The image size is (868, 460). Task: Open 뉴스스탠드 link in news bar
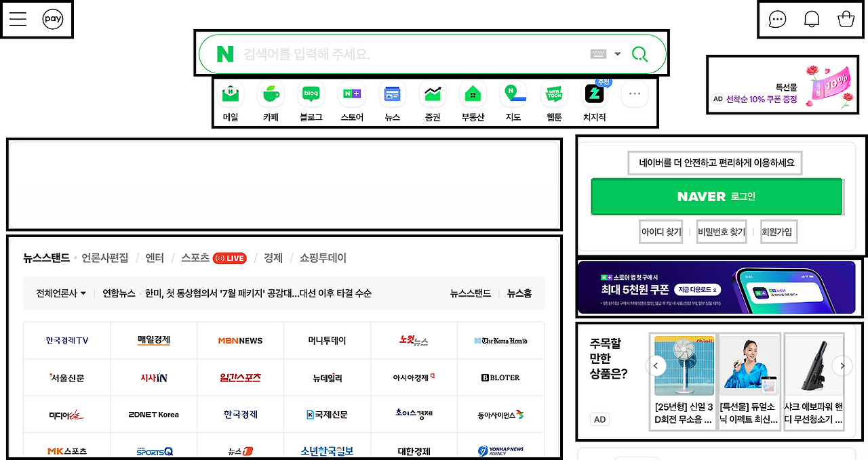pyautogui.click(x=471, y=293)
